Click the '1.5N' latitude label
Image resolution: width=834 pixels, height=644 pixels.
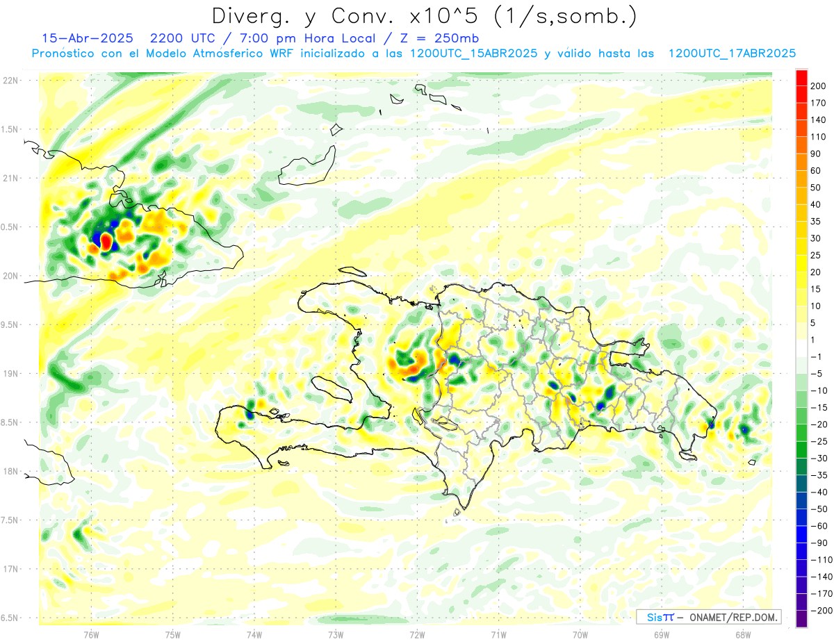pyautogui.click(x=10, y=129)
